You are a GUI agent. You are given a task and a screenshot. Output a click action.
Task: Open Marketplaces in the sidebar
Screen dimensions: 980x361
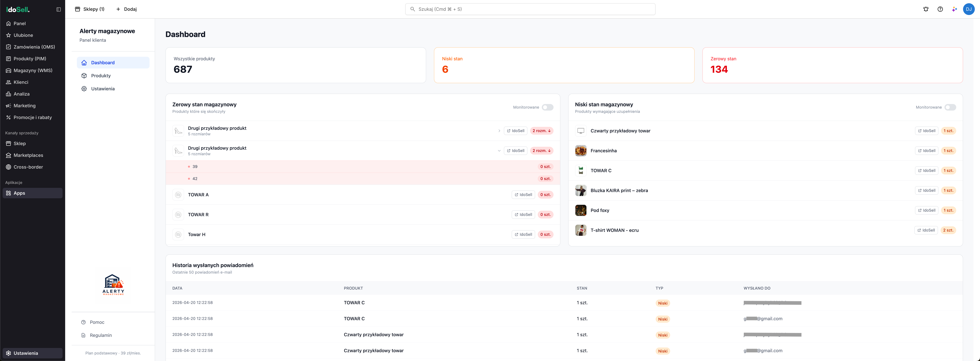click(x=28, y=155)
